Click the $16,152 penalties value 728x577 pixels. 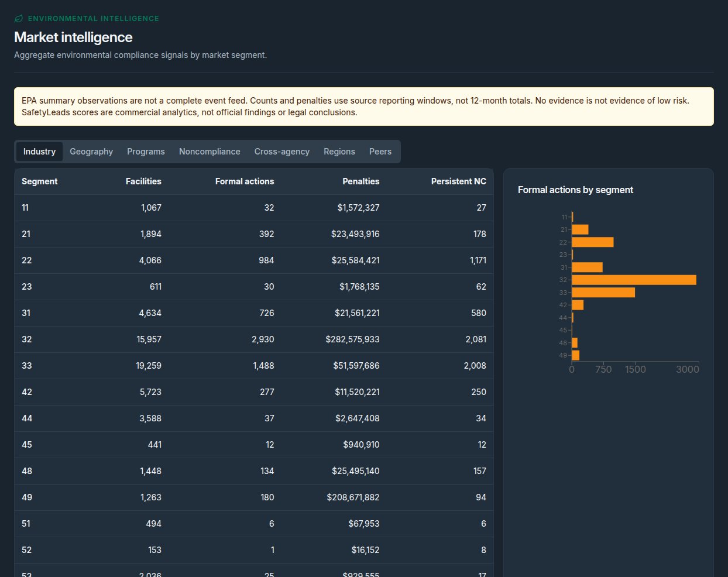click(366, 550)
